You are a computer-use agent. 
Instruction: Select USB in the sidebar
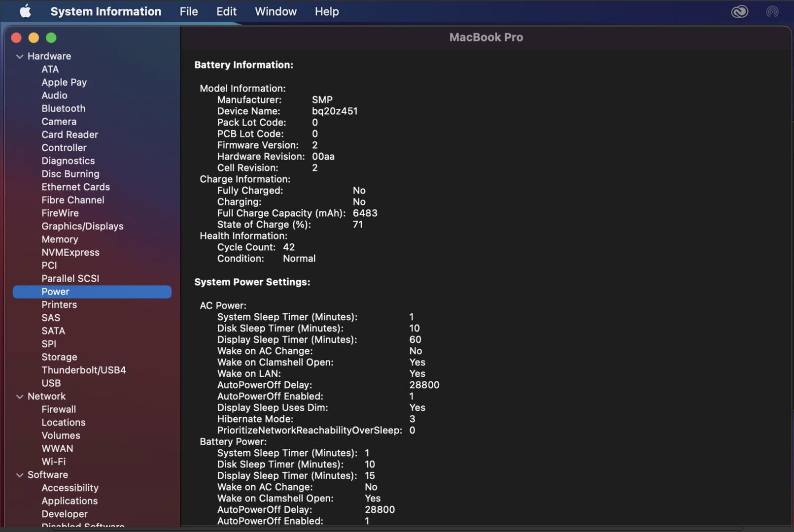[x=51, y=383]
